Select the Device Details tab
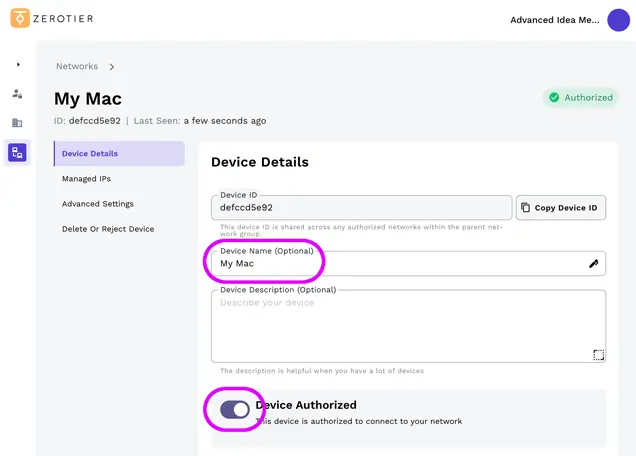Screen dimensions: 636x456 point(119,154)
